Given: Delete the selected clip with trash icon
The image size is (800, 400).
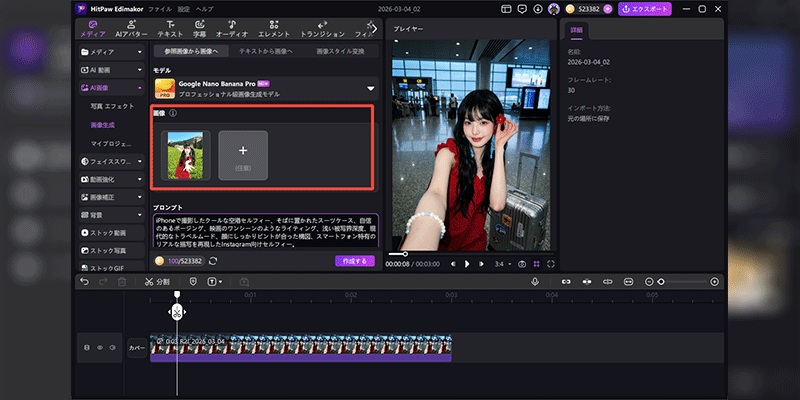Looking at the screenshot, I should 121,282.
